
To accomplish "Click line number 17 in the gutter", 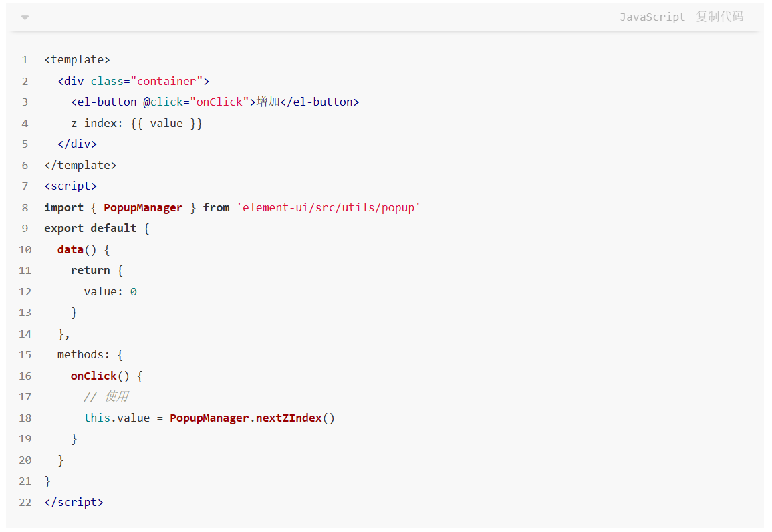I will point(25,397).
